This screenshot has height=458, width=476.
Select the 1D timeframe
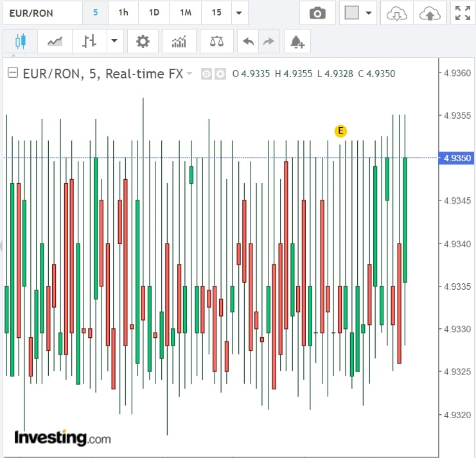(x=154, y=13)
